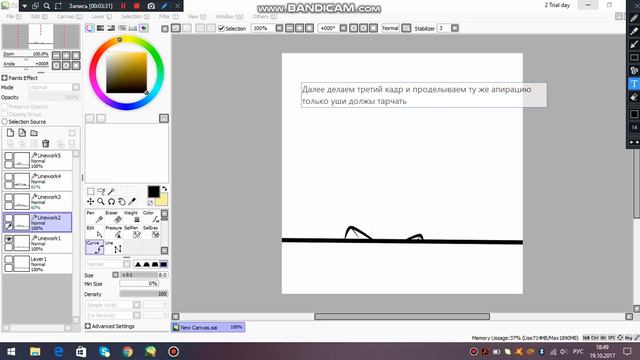640x360 pixels.
Task: Choose the lasso selection tool
Action: pyautogui.click(x=101, y=191)
